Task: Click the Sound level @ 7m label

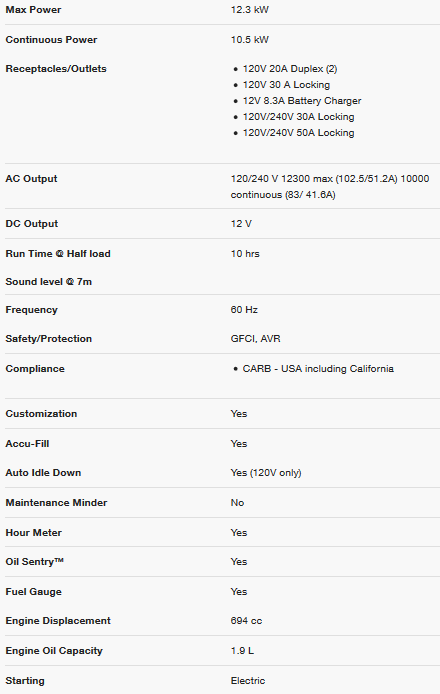Action: 49,282
